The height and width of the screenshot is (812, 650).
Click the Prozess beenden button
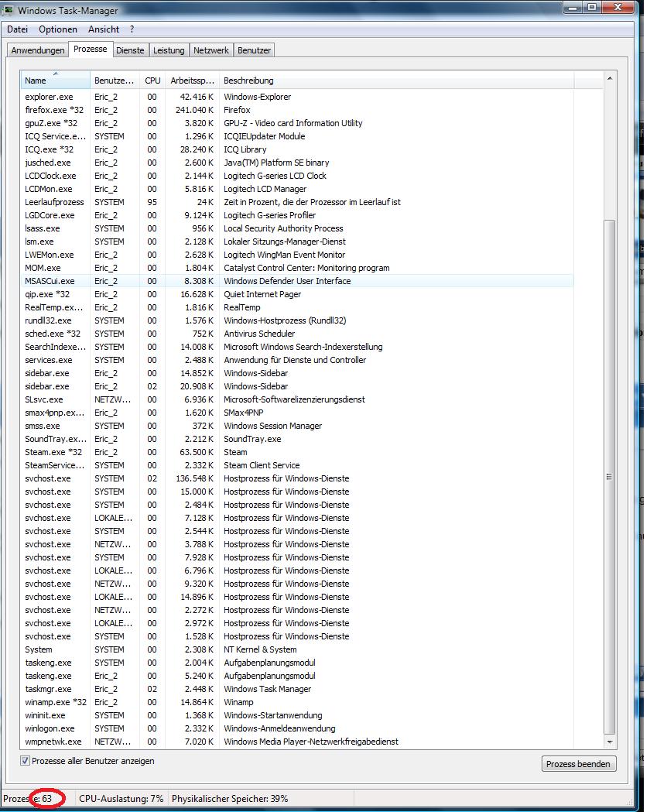point(578,764)
